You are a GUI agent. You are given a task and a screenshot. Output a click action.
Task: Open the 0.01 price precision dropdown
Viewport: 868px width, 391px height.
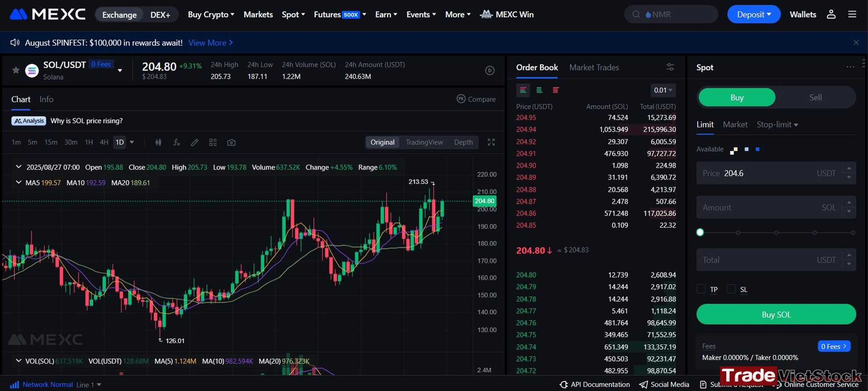[663, 90]
